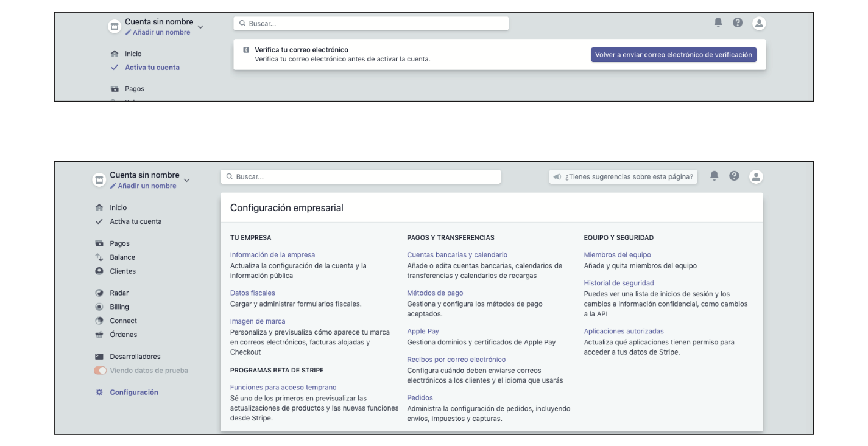
Task: Select Configuración in the sidebar
Action: pos(134,392)
